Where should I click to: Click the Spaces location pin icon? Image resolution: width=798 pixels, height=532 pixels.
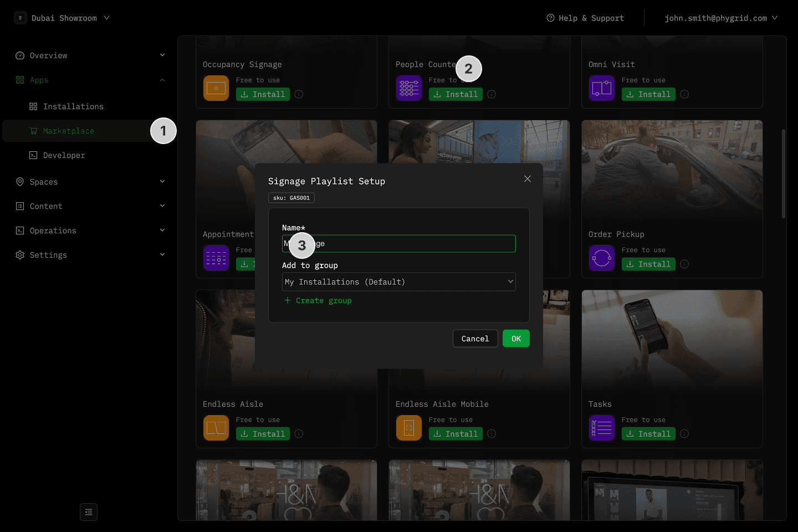point(20,182)
